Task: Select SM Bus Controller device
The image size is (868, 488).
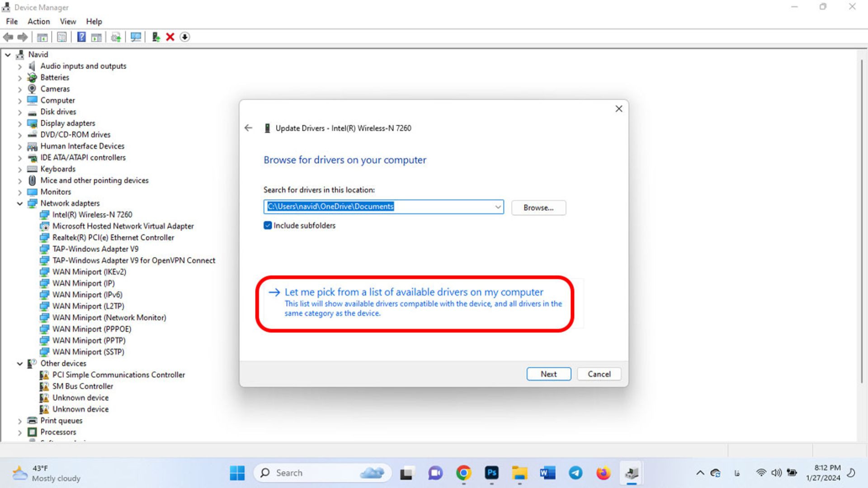Action: (x=83, y=386)
